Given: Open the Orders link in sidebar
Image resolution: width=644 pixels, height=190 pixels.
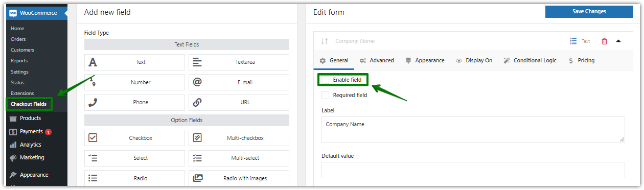Looking at the screenshot, I should click(x=18, y=39).
